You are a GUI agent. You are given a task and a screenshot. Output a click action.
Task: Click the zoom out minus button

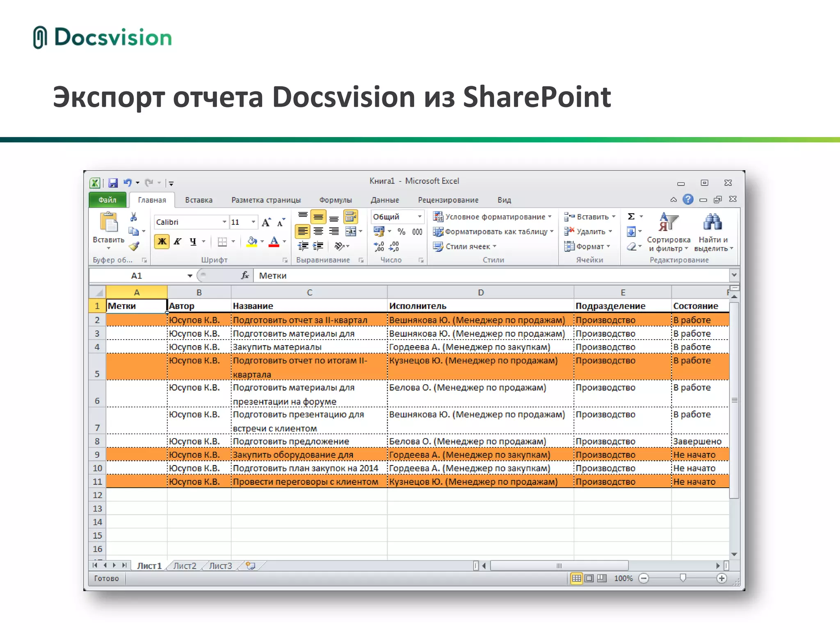644,578
